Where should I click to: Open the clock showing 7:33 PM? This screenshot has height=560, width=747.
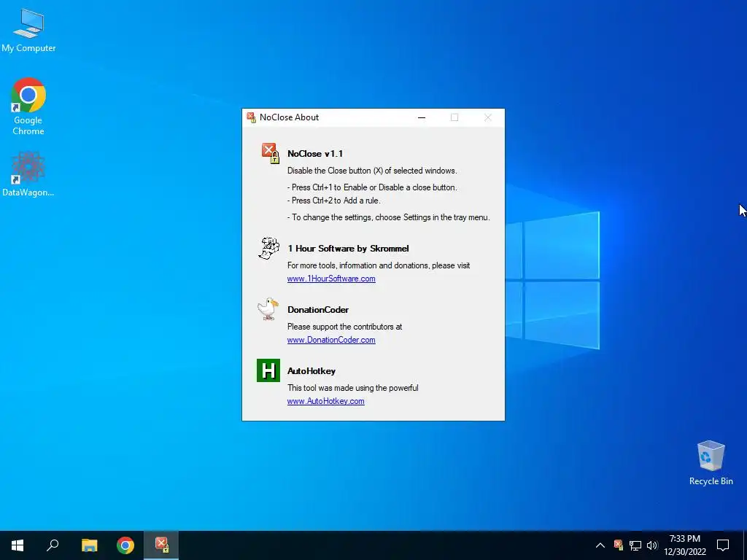click(x=684, y=545)
